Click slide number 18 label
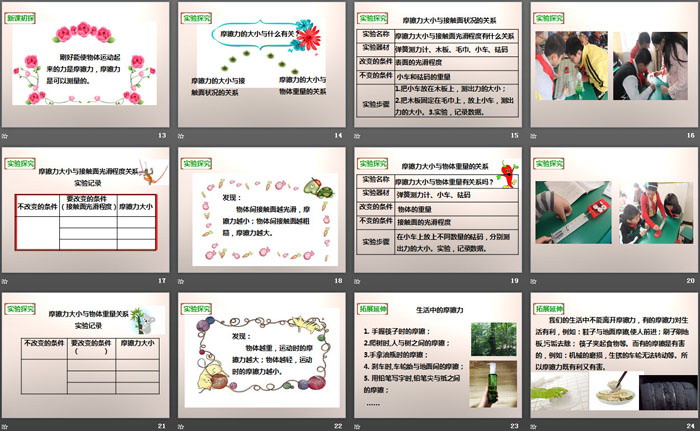Image resolution: width=700 pixels, height=431 pixels. click(x=338, y=280)
